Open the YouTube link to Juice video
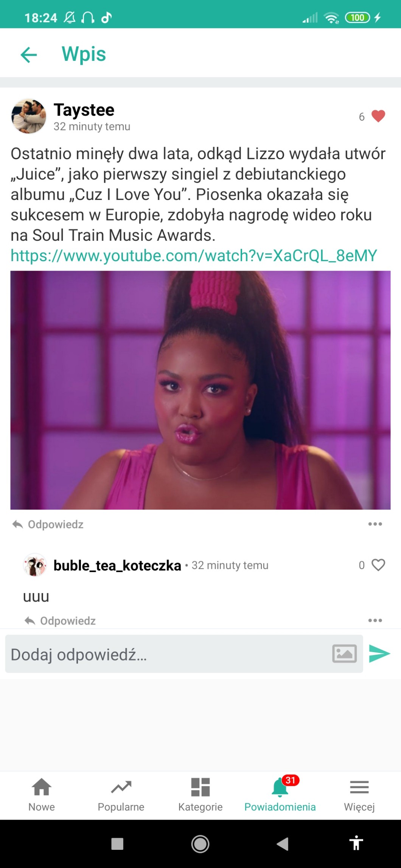Viewport: 401px width, 868px height. point(194,256)
